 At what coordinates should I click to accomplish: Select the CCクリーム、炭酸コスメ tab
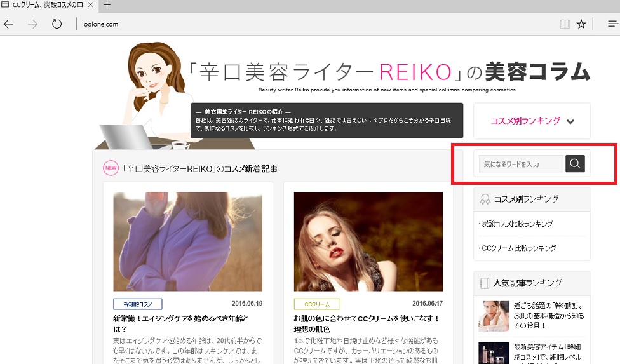pyautogui.click(x=48, y=4)
